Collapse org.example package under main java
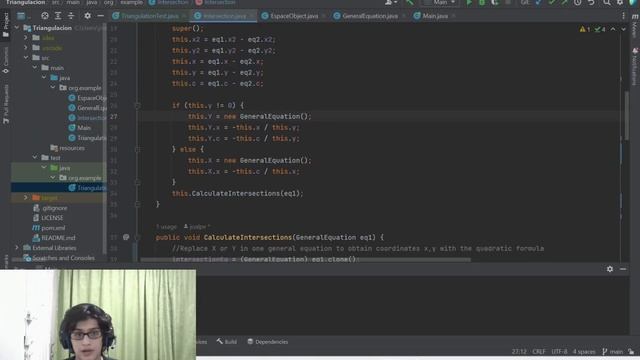Image resolution: width=640 pixels, height=360 pixels. click(x=53, y=88)
